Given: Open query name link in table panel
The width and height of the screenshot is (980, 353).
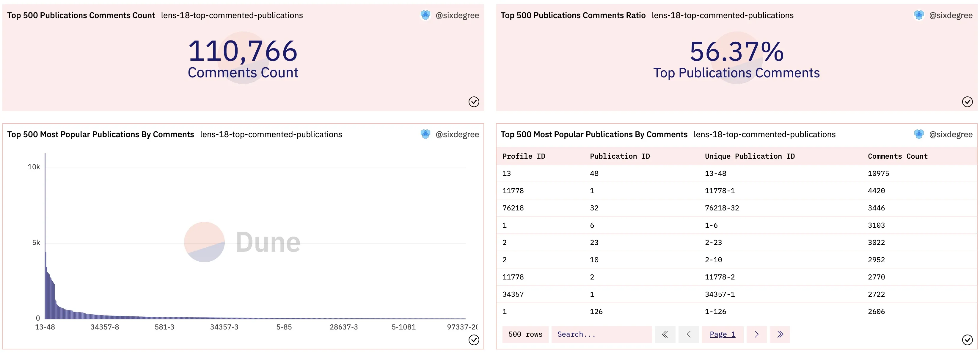Looking at the screenshot, I should 764,135.
